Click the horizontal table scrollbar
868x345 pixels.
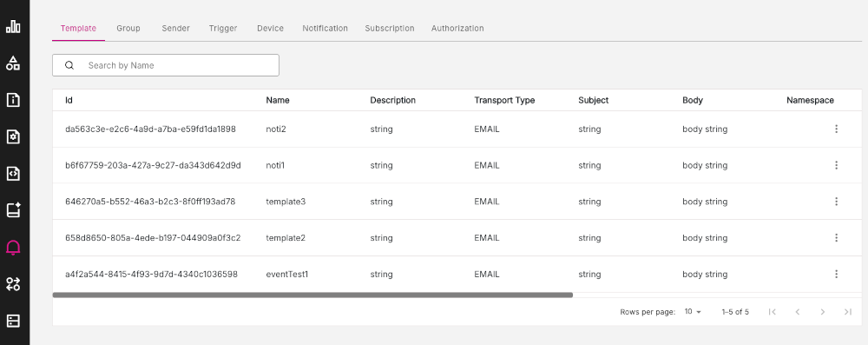(312, 295)
